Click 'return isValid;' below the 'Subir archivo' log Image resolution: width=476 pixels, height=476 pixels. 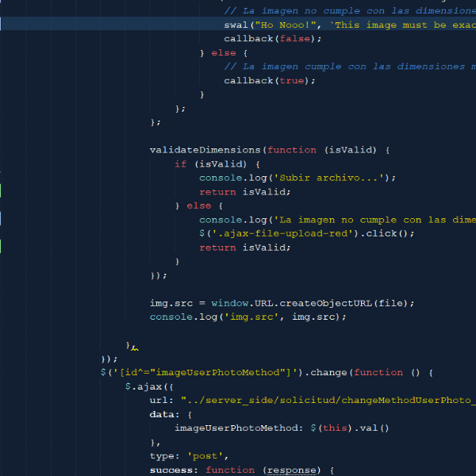245,192
